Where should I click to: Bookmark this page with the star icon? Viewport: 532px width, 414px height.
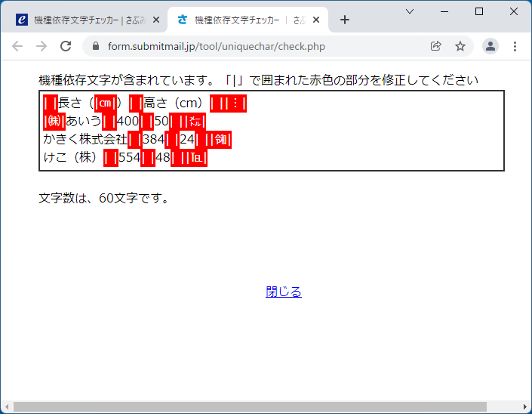tap(460, 46)
